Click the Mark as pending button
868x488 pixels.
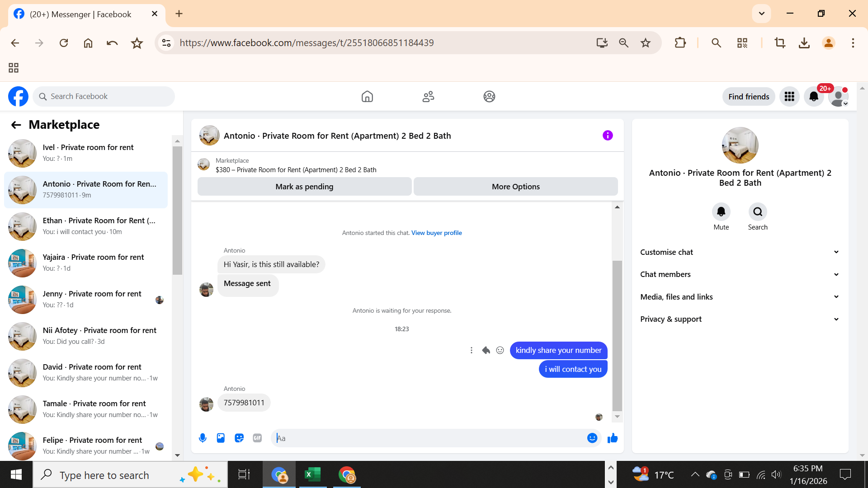coord(304,187)
